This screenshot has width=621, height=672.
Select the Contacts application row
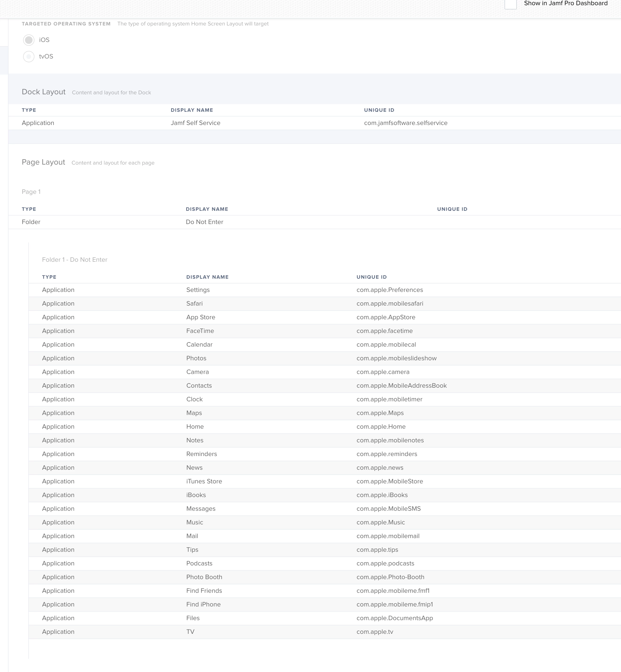(325, 386)
